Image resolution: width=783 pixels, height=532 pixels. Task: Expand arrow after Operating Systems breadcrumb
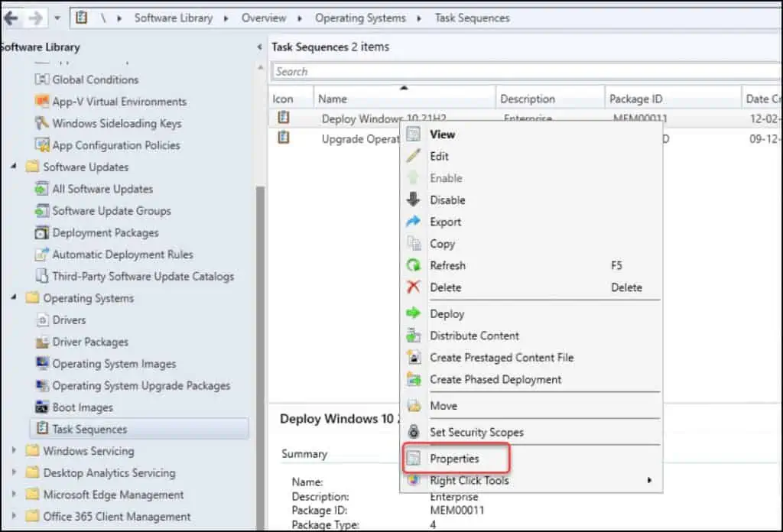click(419, 18)
